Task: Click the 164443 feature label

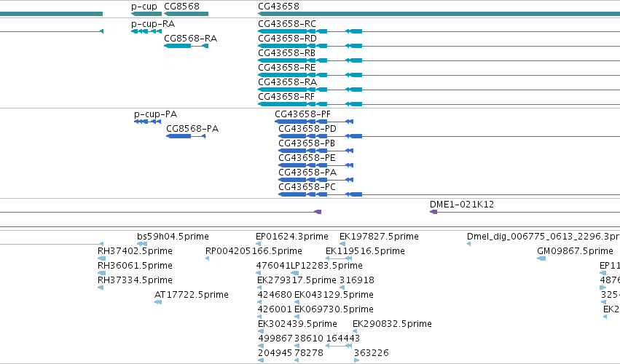Action: click(343, 339)
